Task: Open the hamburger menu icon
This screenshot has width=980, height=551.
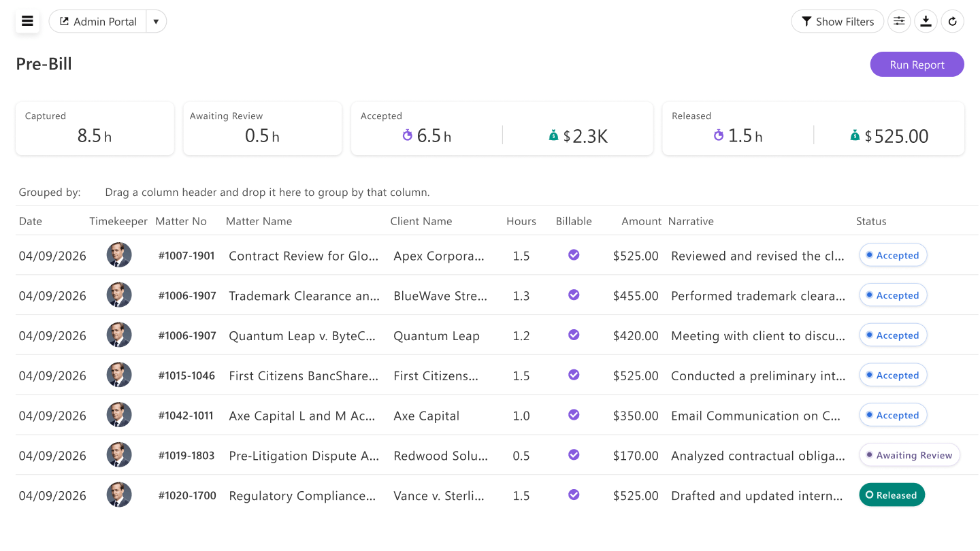Action: point(27,21)
